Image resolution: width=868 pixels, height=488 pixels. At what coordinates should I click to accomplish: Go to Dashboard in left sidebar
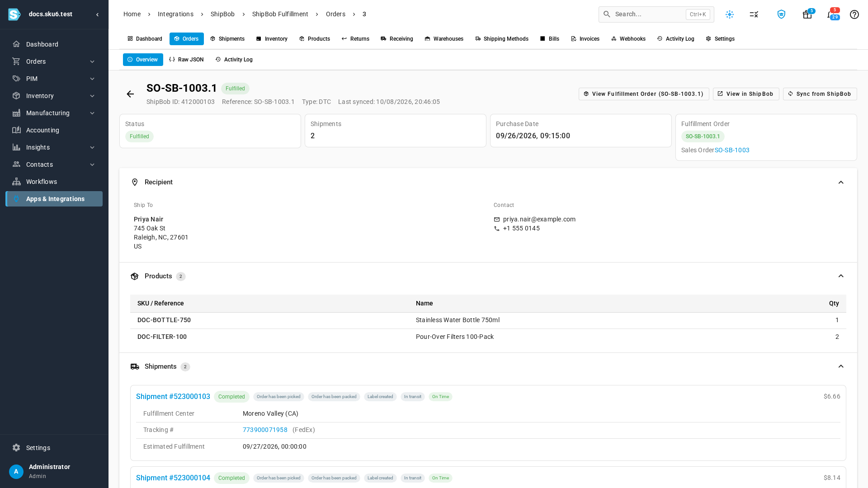pos(54,44)
